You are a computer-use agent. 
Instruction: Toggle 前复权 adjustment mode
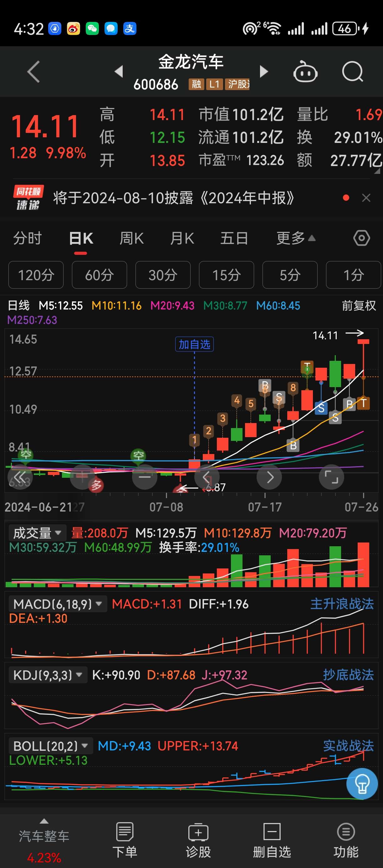tap(359, 305)
